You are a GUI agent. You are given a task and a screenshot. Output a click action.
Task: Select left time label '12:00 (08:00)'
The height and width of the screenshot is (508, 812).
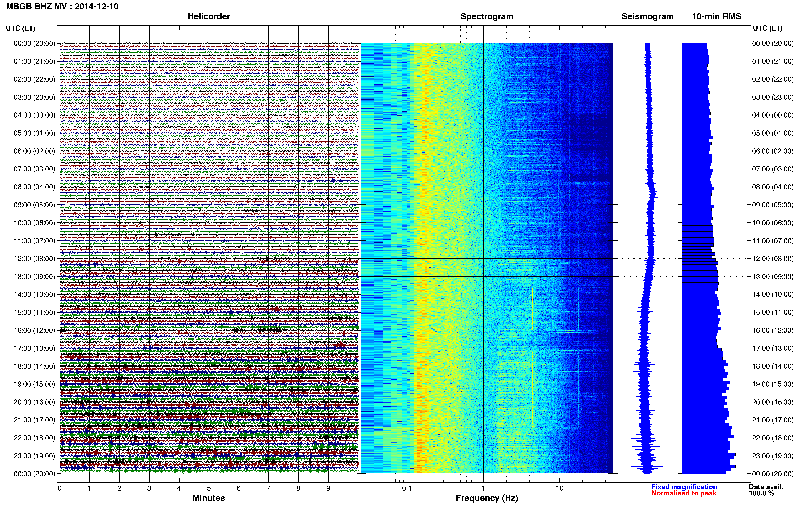(34, 259)
